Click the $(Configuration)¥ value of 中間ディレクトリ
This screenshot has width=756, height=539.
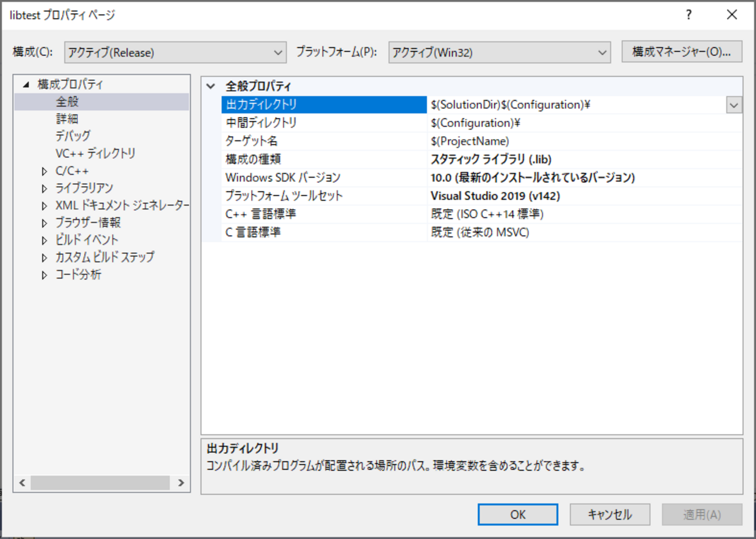[x=584, y=123]
